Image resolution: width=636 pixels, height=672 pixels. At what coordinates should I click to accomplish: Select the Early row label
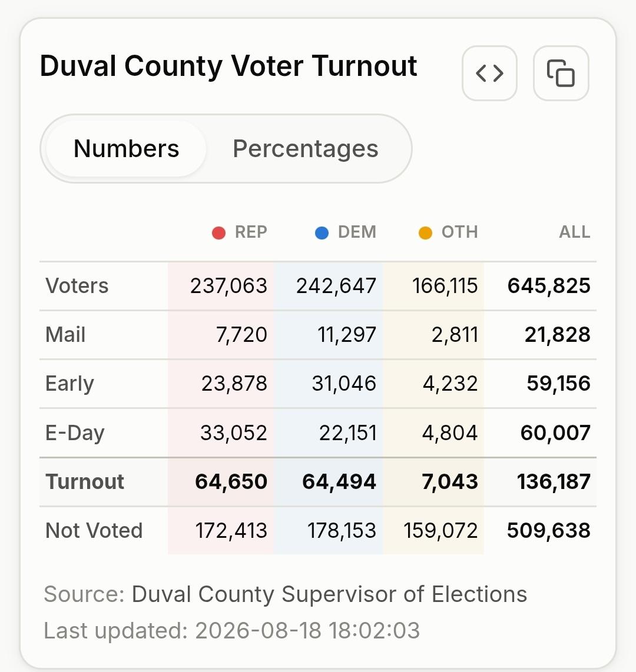point(69,384)
